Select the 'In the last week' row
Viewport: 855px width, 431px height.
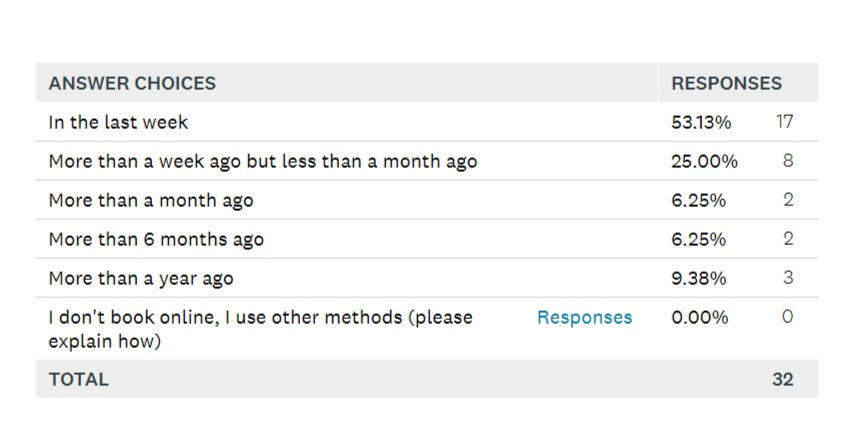pyautogui.click(x=118, y=122)
